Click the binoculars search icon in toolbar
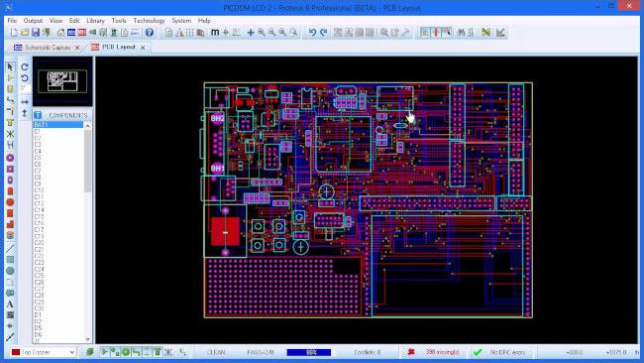The image size is (644, 363). pyautogui.click(x=461, y=32)
